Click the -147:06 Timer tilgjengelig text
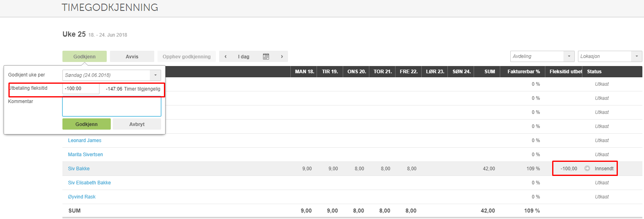Screen dimensions: 644x219 (x=133, y=89)
